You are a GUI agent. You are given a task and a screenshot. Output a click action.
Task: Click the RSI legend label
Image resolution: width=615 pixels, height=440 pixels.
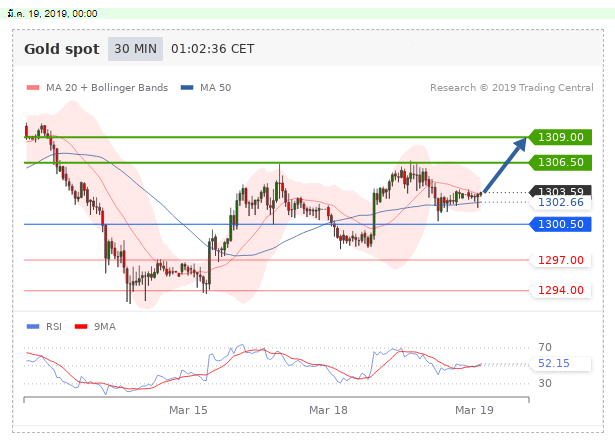(54, 327)
